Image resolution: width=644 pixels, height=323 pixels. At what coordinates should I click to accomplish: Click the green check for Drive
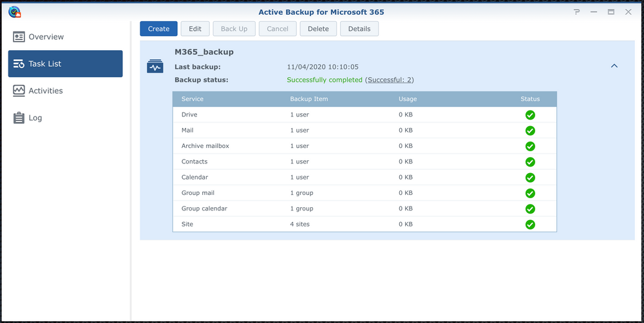[x=530, y=115]
